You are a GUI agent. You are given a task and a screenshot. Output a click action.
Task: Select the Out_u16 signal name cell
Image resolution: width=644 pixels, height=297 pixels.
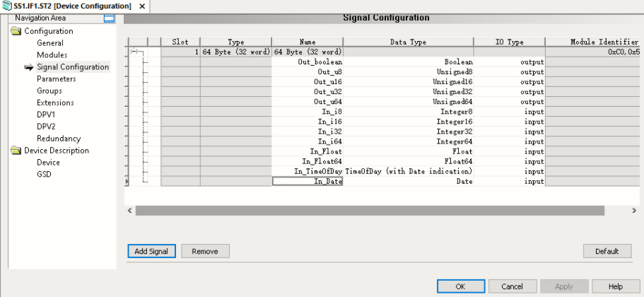pos(308,82)
